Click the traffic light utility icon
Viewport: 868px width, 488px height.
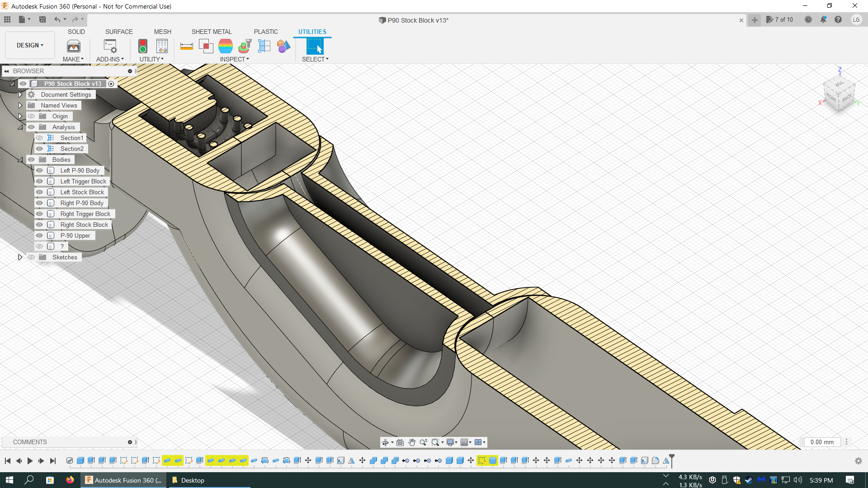143,46
